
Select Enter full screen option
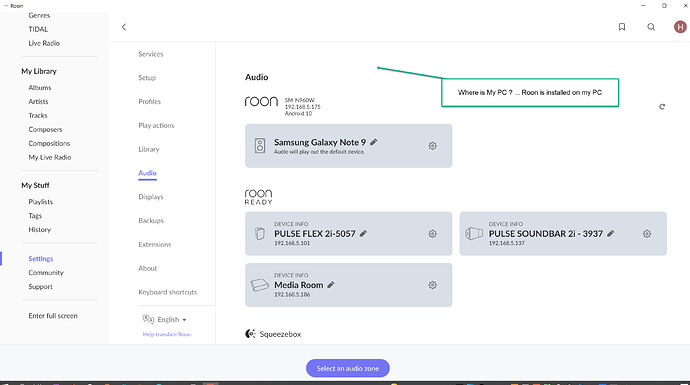(53, 315)
